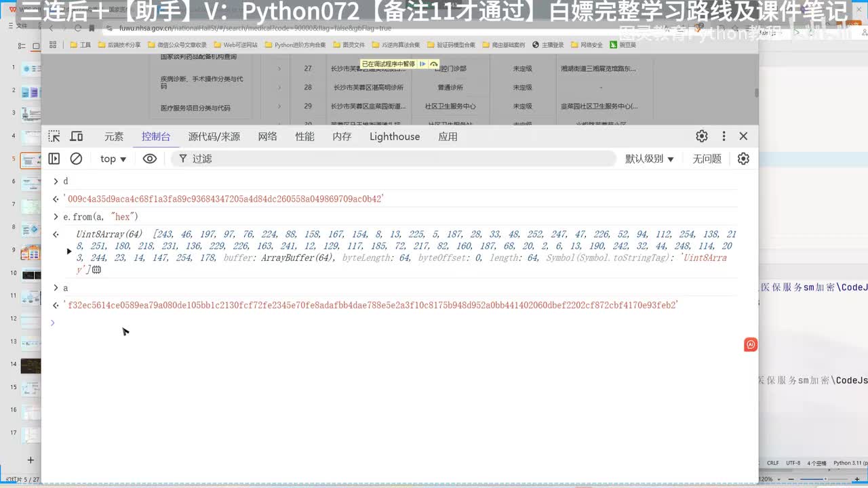Viewport: 868px width, 488px height.
Task: Click 社区卫生服务中心 table cell
Action: (x=450, y=106)
